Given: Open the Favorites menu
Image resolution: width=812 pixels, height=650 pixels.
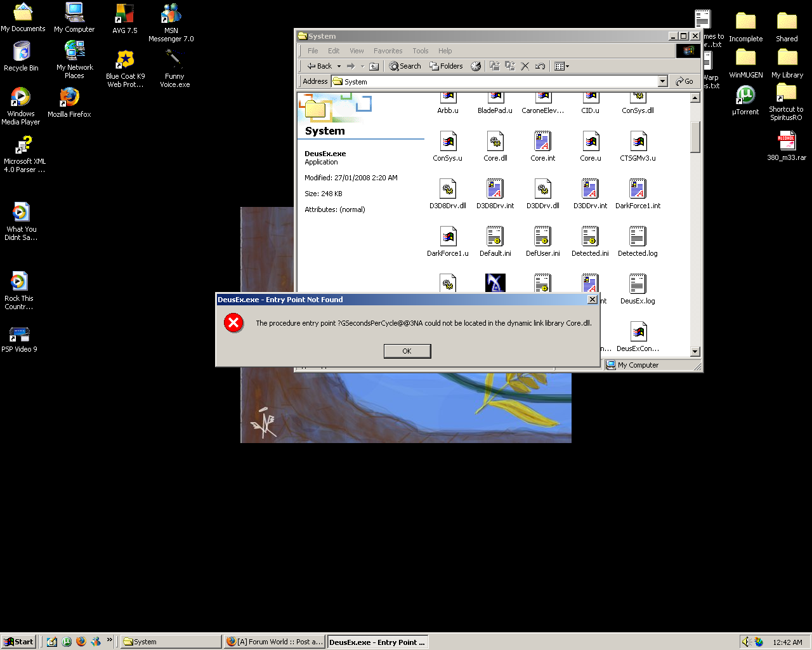Looking at the screenshot, I should pyautogui.click(x=388, y=51).
